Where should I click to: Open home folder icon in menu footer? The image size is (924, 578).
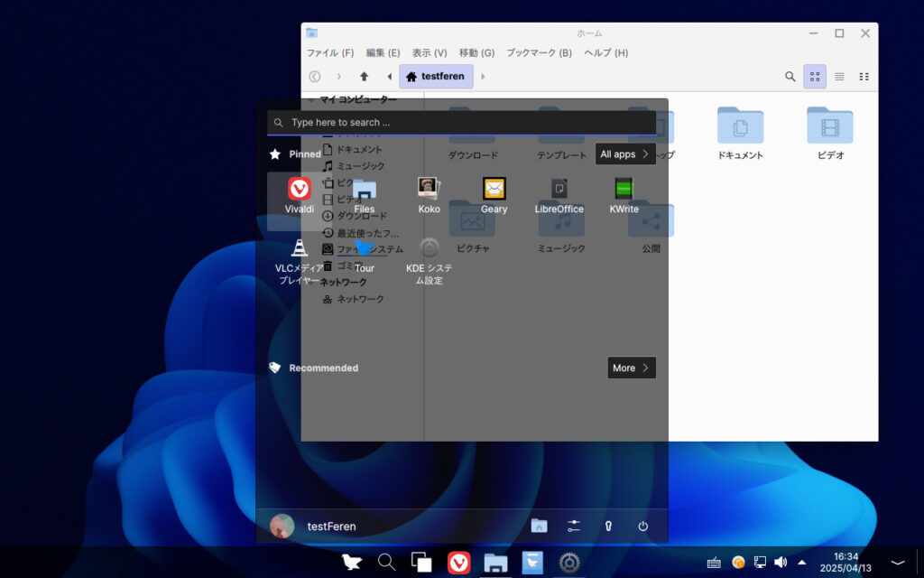(x=539, y=526)
